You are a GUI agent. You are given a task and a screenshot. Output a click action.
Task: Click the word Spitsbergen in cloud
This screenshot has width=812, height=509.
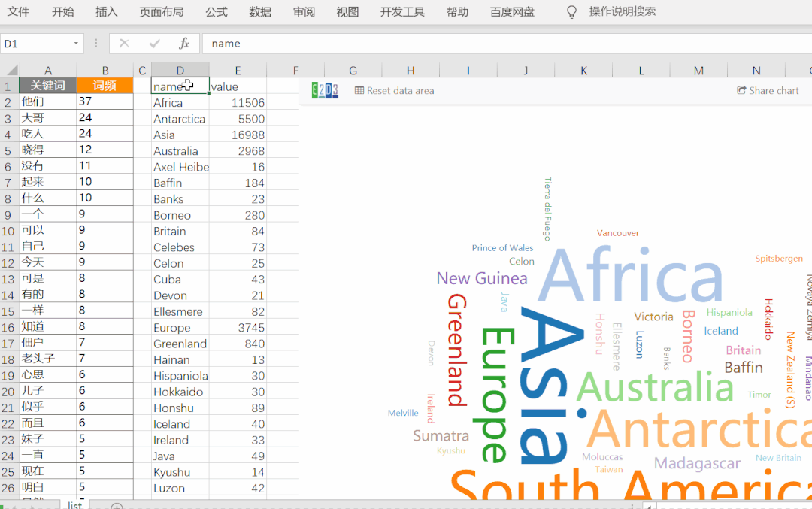tap(779, 259)
